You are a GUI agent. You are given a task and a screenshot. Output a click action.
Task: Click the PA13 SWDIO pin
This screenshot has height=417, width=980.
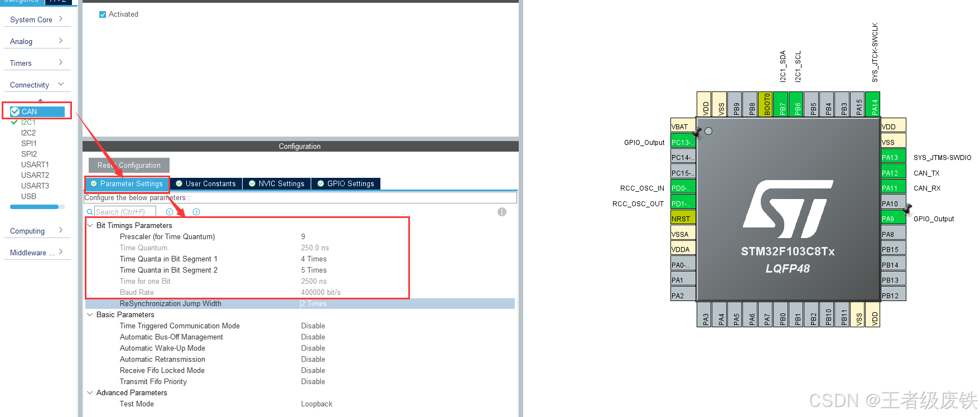click(x=893, y=157)
